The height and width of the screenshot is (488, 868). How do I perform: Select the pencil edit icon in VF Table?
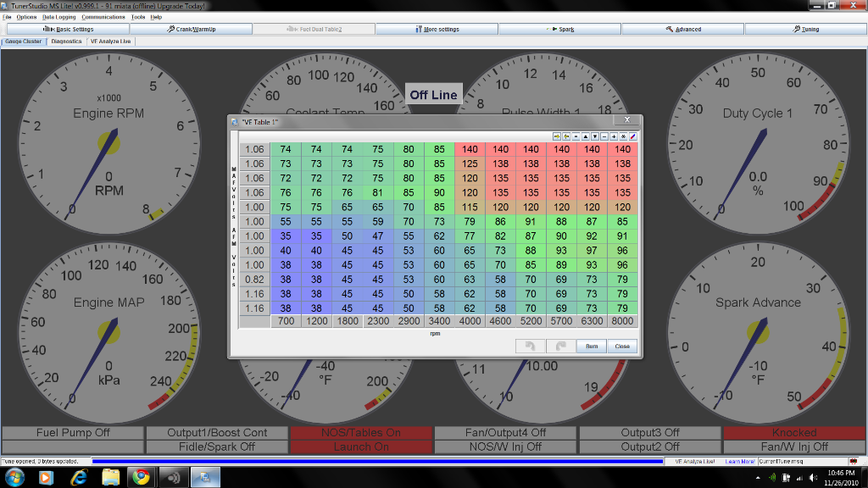[633, 136]
